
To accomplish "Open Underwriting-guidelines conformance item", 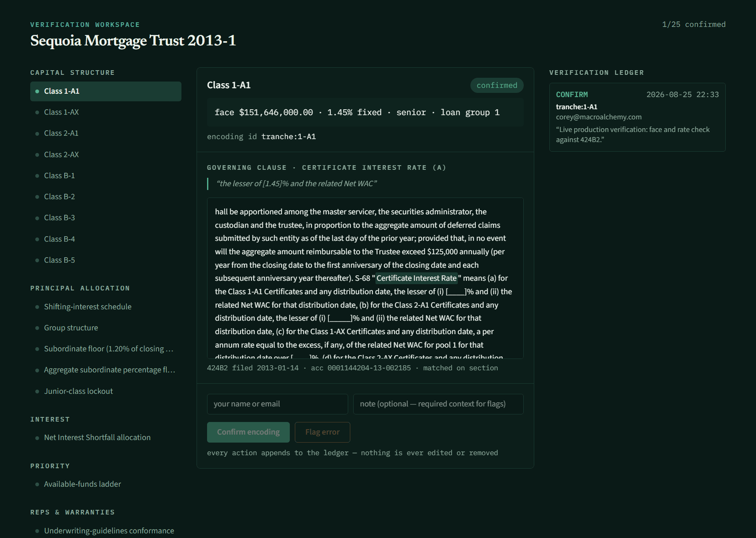I will (106, 531).
